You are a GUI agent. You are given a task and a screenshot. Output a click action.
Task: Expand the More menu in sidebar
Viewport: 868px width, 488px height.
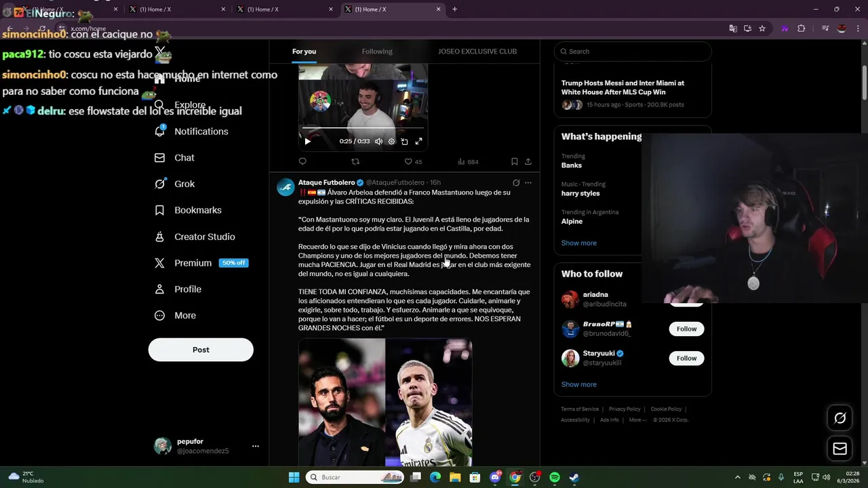pos(176,315)
